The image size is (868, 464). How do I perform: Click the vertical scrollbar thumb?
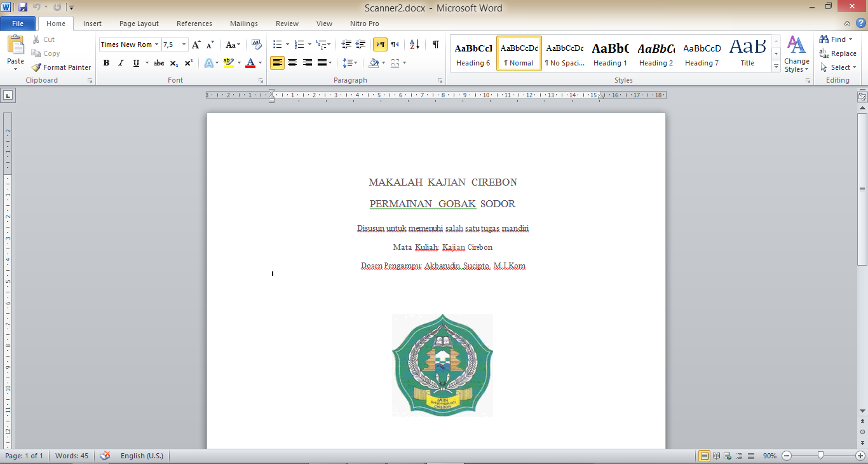tap(862, 189)
